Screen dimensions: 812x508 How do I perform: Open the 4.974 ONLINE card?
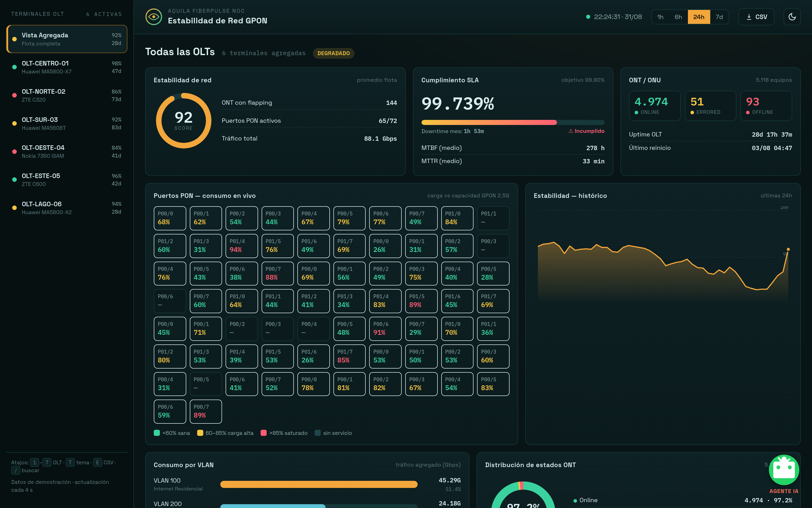point(655,106)
